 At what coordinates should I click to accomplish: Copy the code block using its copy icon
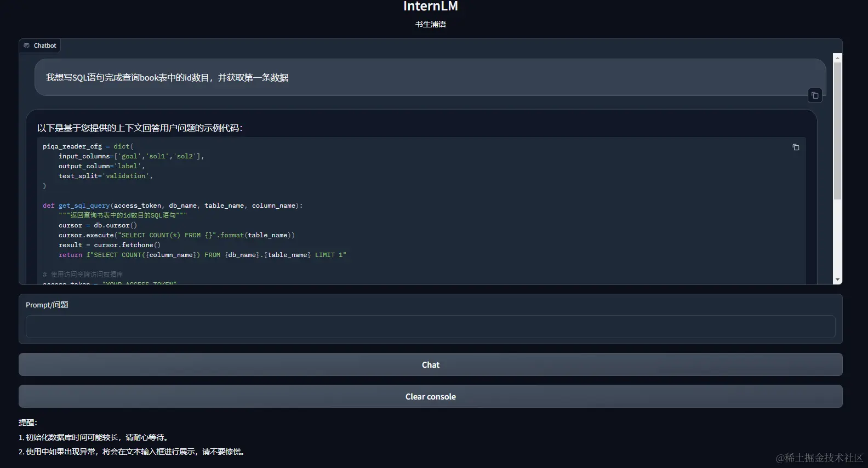796,147
